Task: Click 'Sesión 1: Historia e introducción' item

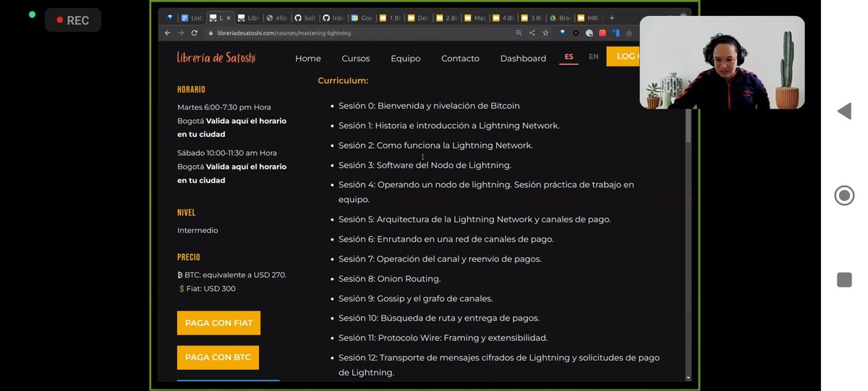Action: click(449, 125)
